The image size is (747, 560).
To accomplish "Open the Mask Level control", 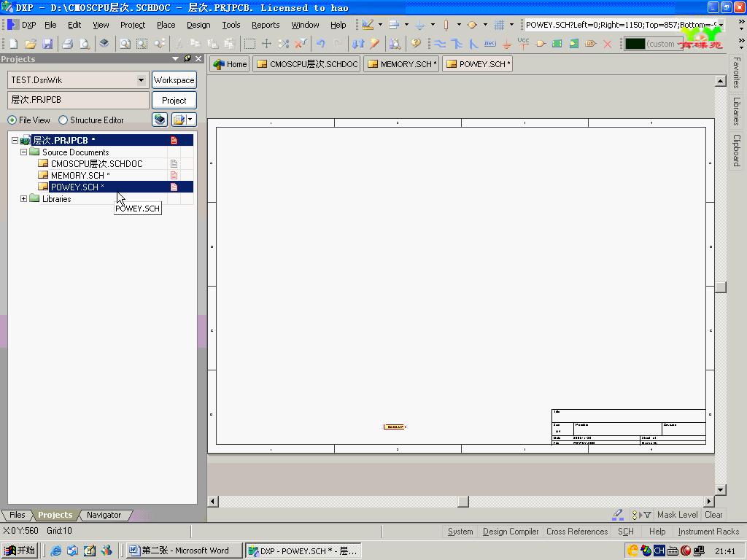I will coord(677,515).
